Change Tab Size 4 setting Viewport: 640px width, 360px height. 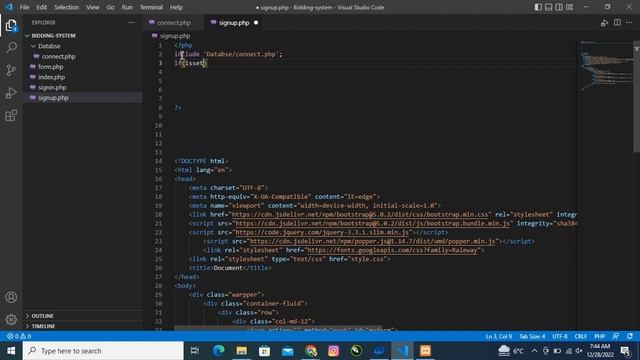click(532, 336)
